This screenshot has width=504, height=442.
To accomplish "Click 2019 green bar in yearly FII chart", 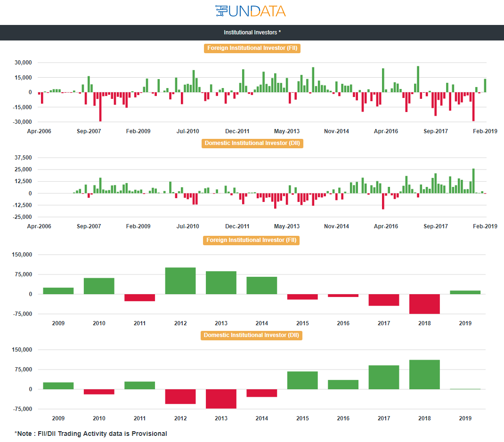I will click(x=465, y=292).
